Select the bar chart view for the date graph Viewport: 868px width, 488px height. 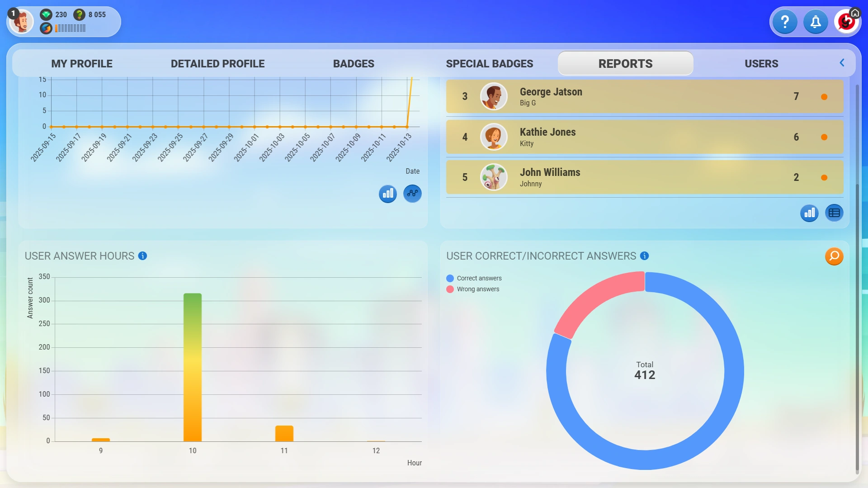tap(387, 194)
